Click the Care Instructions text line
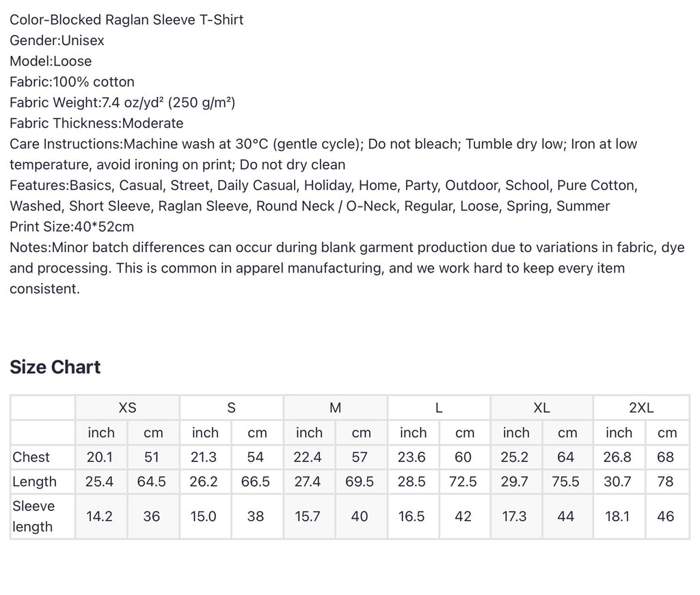Image resolution: width=700 pixels, height=595 pixels. point(323,154)
